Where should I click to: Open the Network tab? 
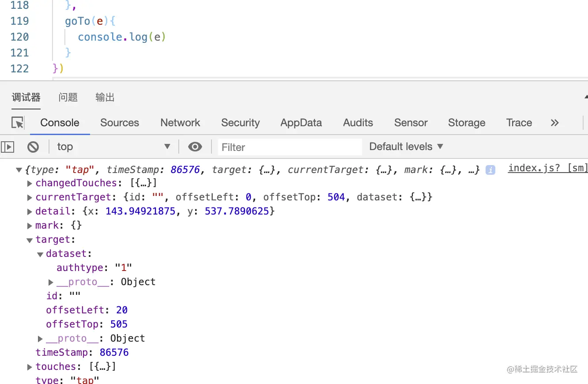(x=180, y=123)
